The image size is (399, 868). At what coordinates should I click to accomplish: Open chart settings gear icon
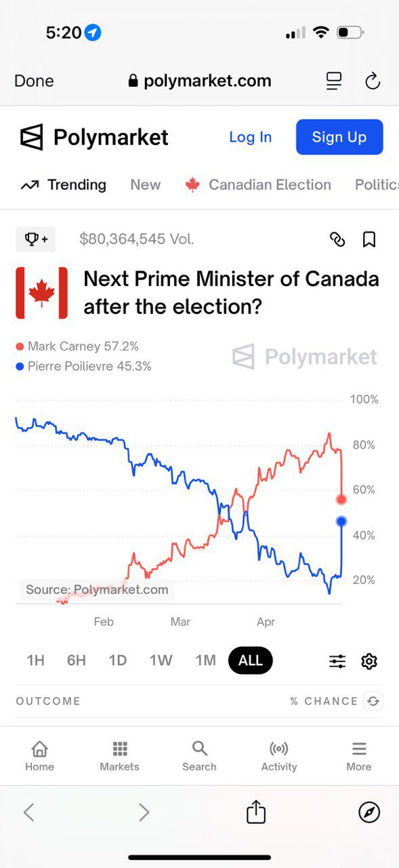click(x=369, y=661)
